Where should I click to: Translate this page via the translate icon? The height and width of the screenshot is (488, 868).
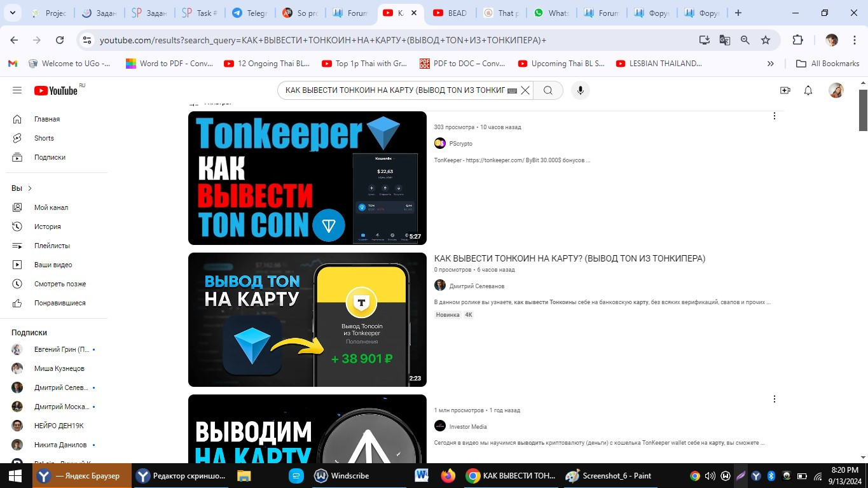[724, 40]
